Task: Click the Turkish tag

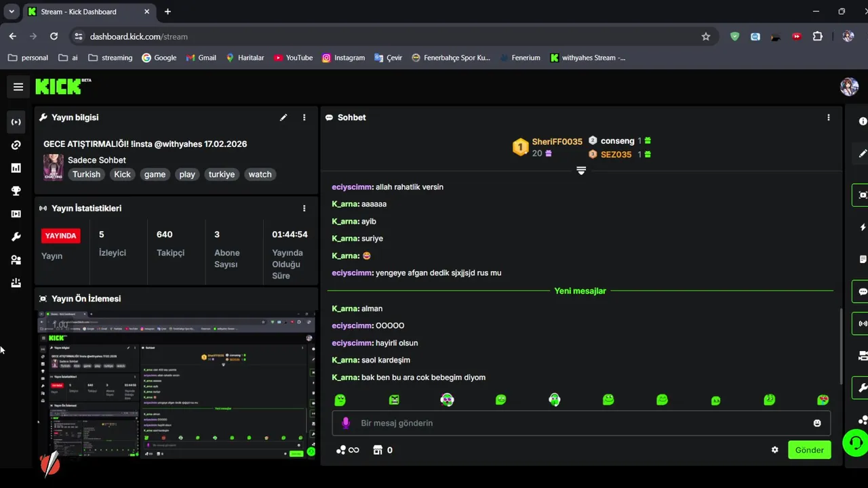Action: coord(86,174)
